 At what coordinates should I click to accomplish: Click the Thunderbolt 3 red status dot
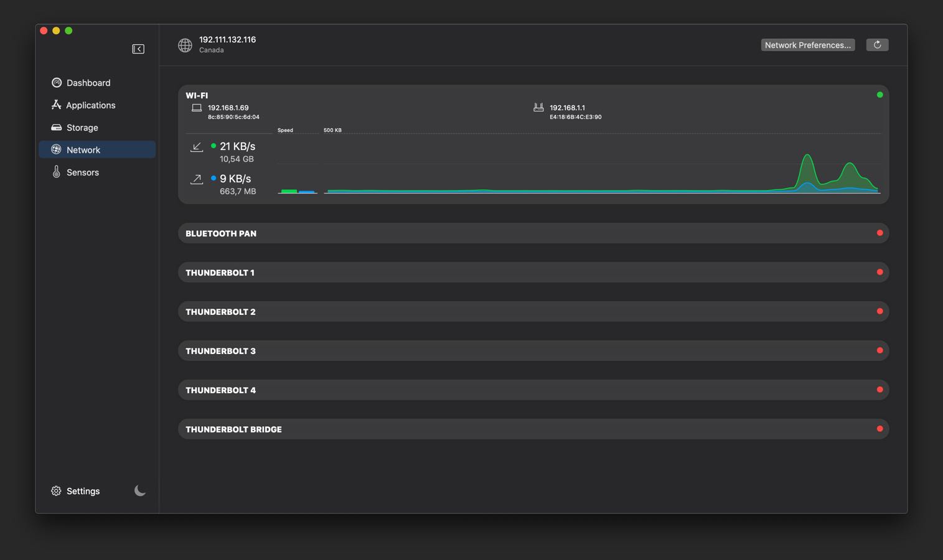tap(880, 350)
